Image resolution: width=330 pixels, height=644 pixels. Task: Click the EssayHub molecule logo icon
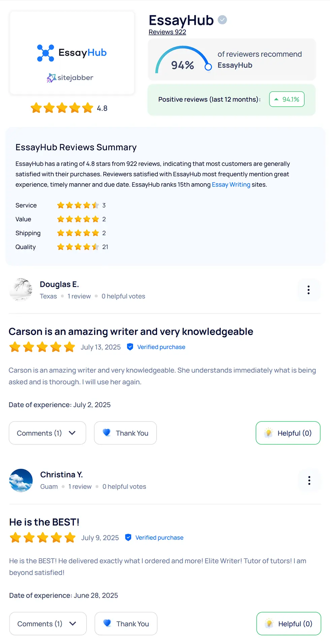[45, 53]
